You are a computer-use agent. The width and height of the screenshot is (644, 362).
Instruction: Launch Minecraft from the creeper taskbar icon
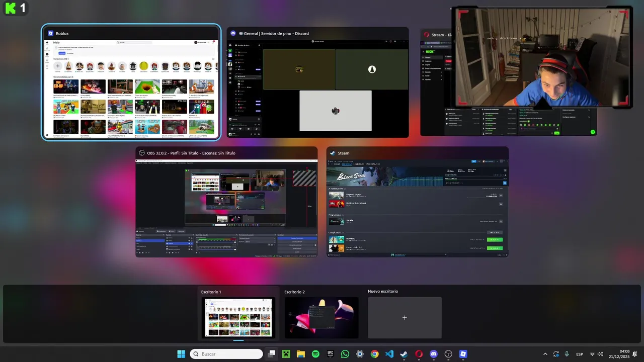[x=286, y=354]
